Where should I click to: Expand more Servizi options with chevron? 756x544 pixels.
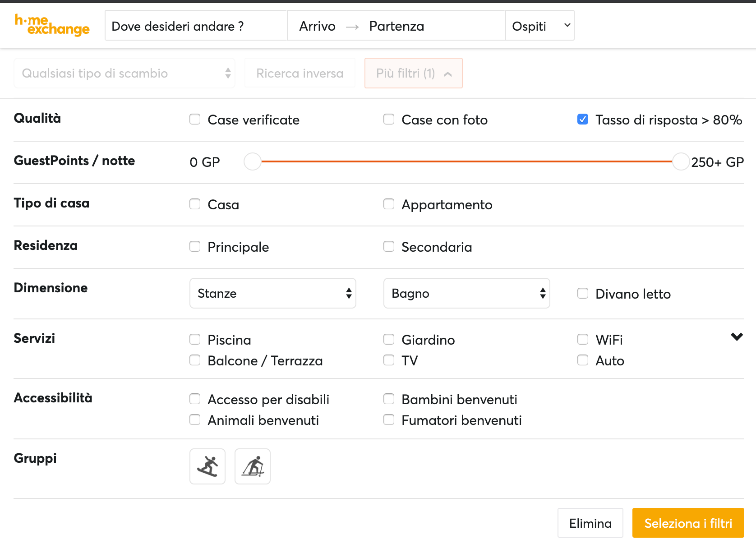[737, 337]
